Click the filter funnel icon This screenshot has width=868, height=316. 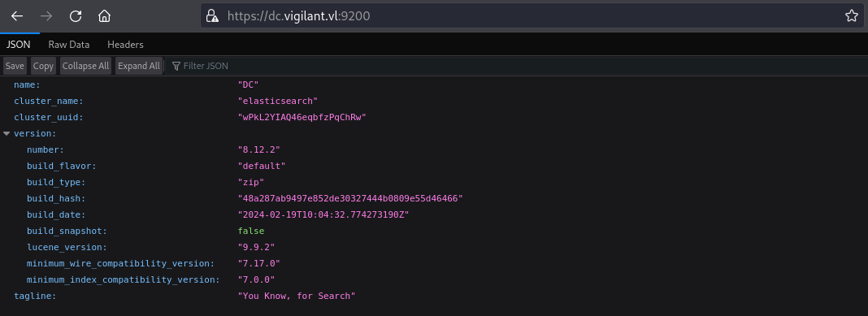point(176,66)
